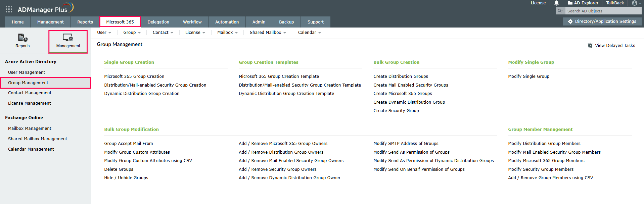
Task: Open Dynamic Distribution Group Creation link
Action: [x=142, y=94]
